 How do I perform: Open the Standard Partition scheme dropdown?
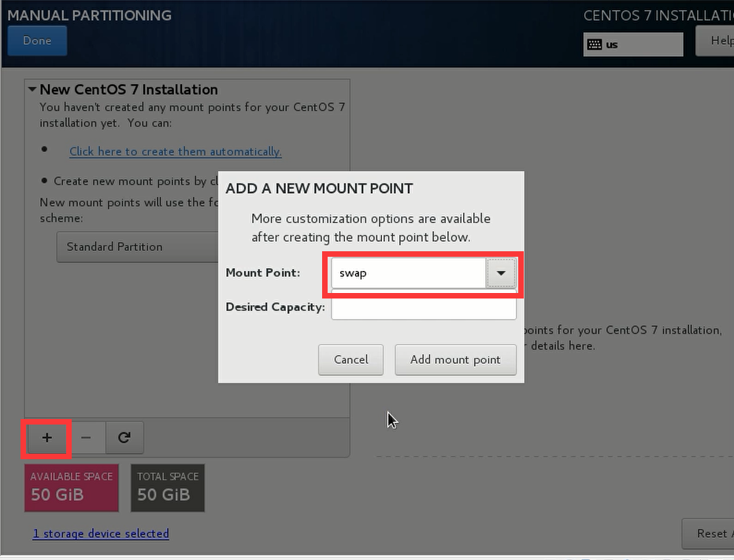tap(138, 247)
